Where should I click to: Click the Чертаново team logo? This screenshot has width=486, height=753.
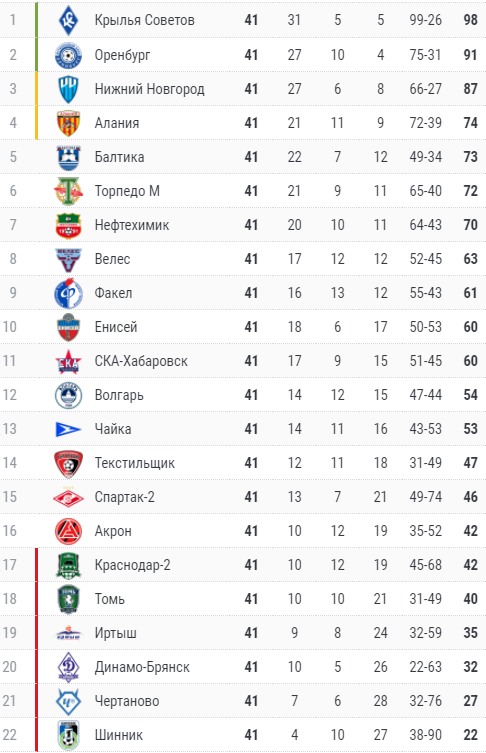coord(68,701)
